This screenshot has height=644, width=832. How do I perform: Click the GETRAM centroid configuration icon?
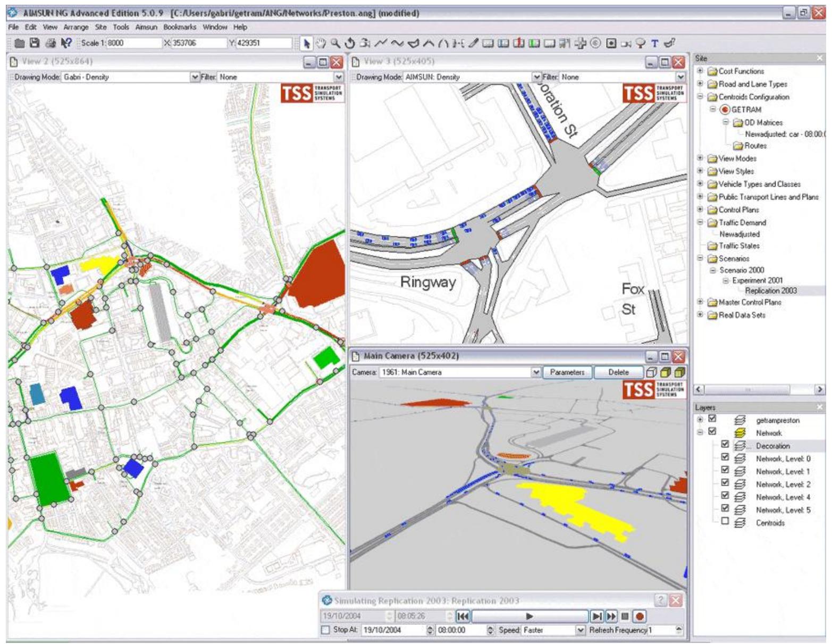click(725, 110)
